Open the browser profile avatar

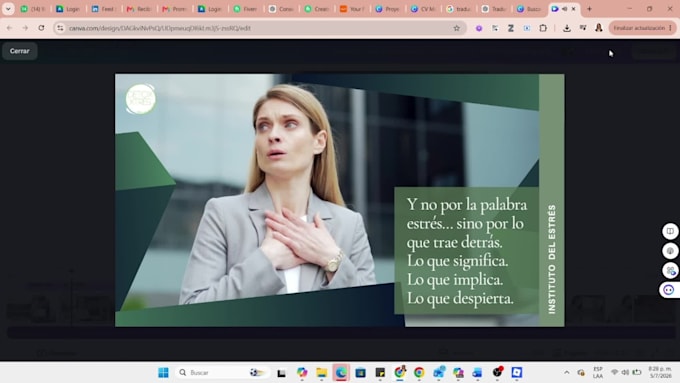point(599,28)
